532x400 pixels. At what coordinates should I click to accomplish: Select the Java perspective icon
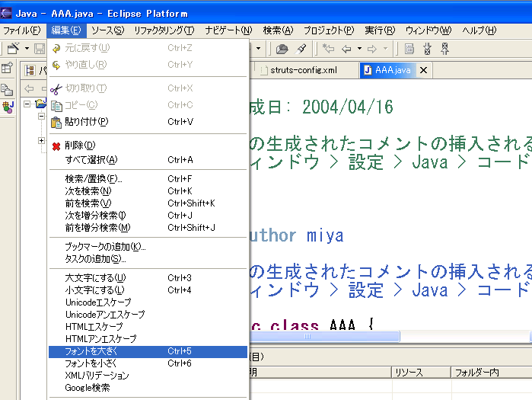[x=8, y=107]
